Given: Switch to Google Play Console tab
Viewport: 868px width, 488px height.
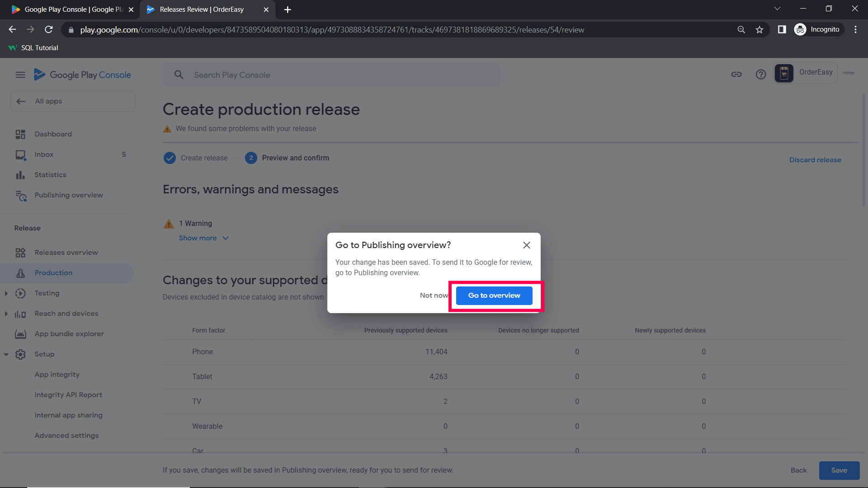Looking at the screenshot, I should click(x=72, y=9).
